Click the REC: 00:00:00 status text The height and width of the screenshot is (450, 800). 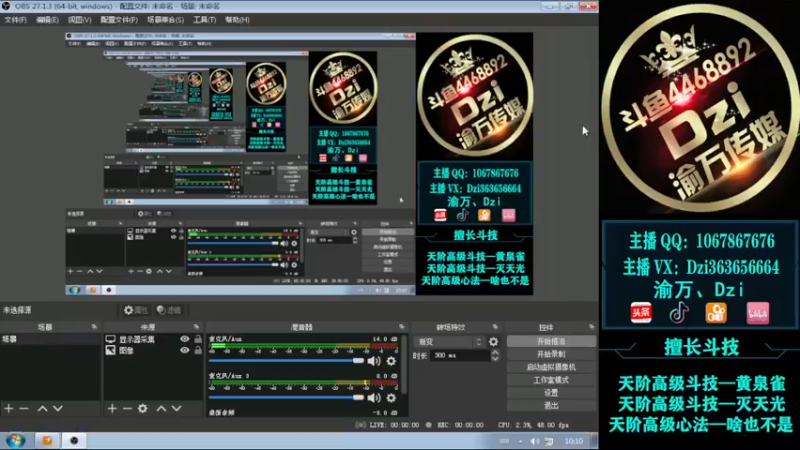pyautogui.click(x=459, y=425)
